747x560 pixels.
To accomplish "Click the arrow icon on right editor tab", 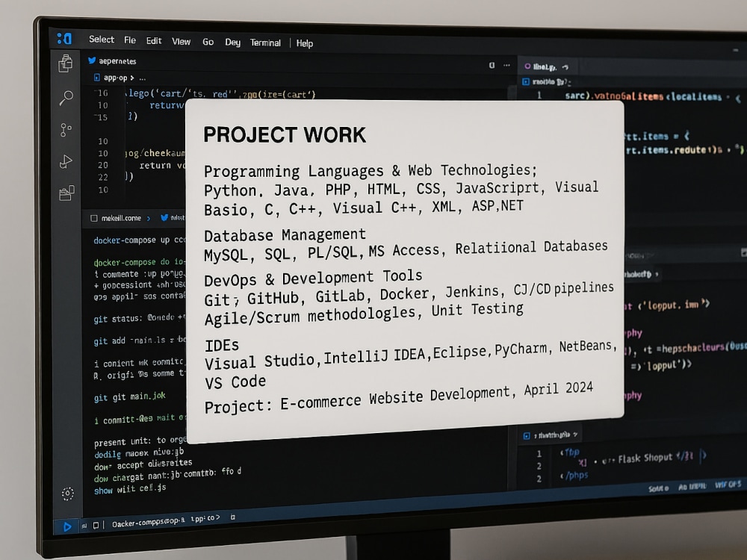I will (565, 67).
